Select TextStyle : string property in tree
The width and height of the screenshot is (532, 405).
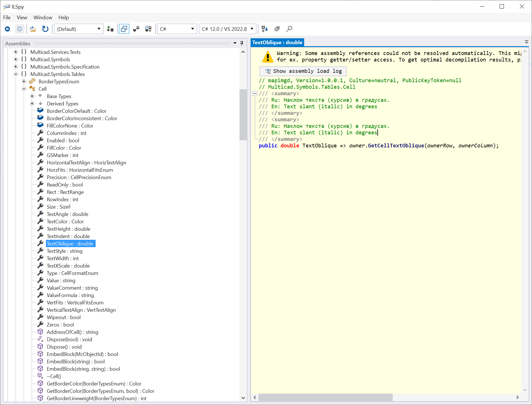(64, 251)
